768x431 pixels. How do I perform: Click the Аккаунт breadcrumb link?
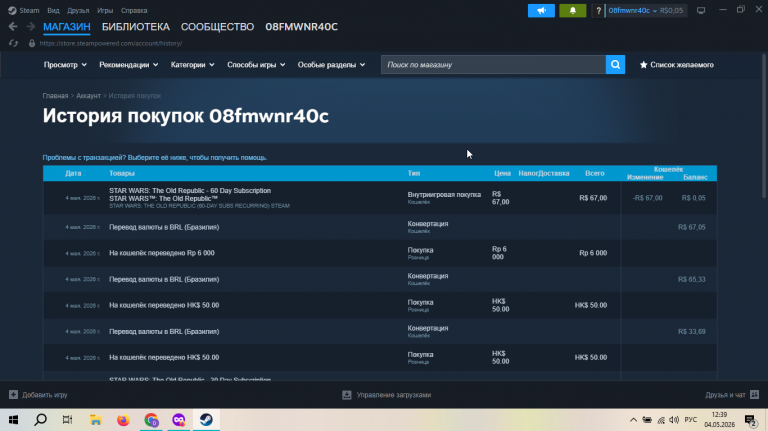point(88,96)
